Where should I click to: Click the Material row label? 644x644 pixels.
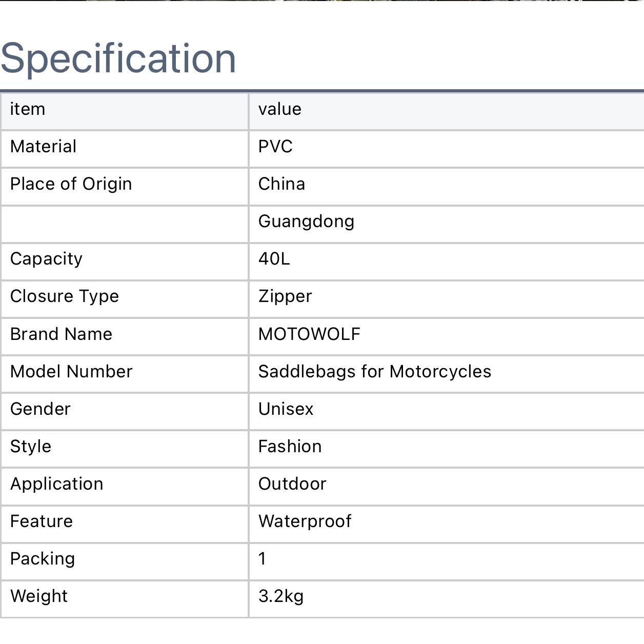pyautogui.click(x=44, y=147)
